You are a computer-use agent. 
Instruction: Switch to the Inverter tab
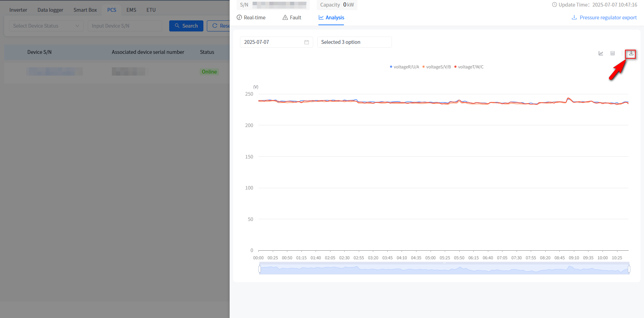point(18,10)
